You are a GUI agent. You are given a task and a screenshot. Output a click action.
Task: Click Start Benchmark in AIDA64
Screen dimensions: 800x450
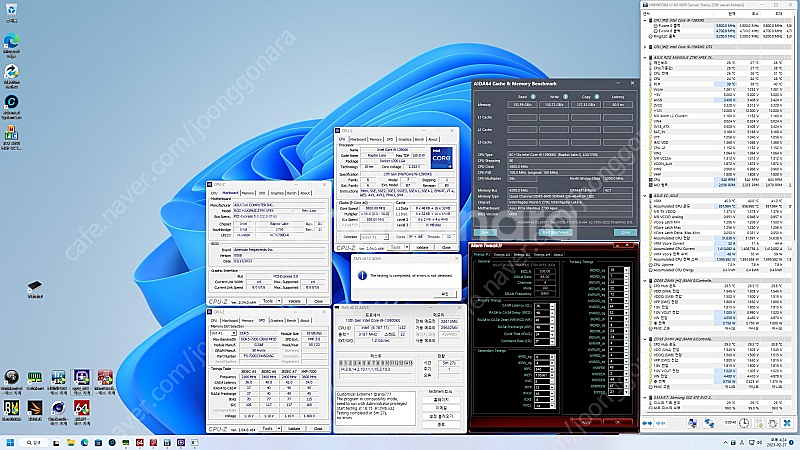pyautogui.click(x=556, y=232)
